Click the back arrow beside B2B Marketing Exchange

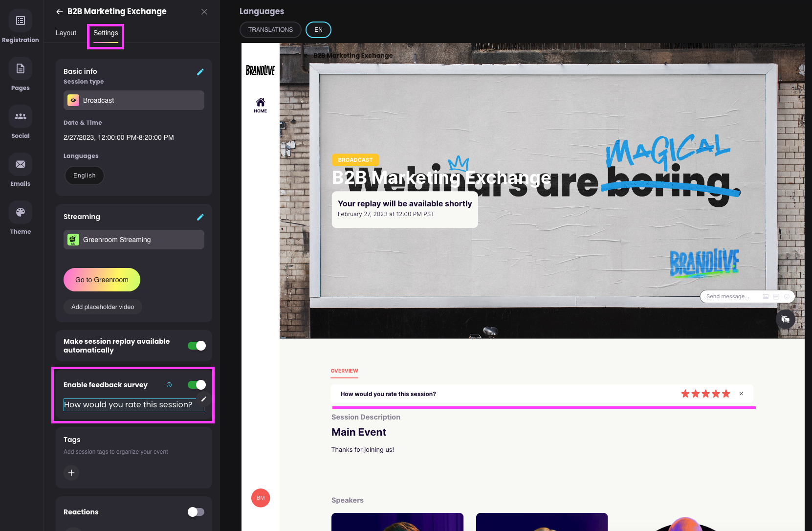point(60,12)
